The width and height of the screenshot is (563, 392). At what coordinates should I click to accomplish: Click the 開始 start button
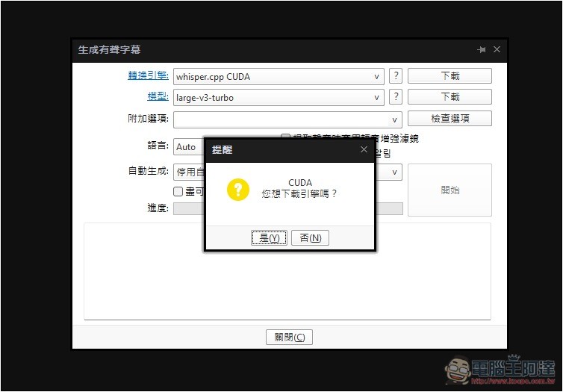tap(450, 190)
